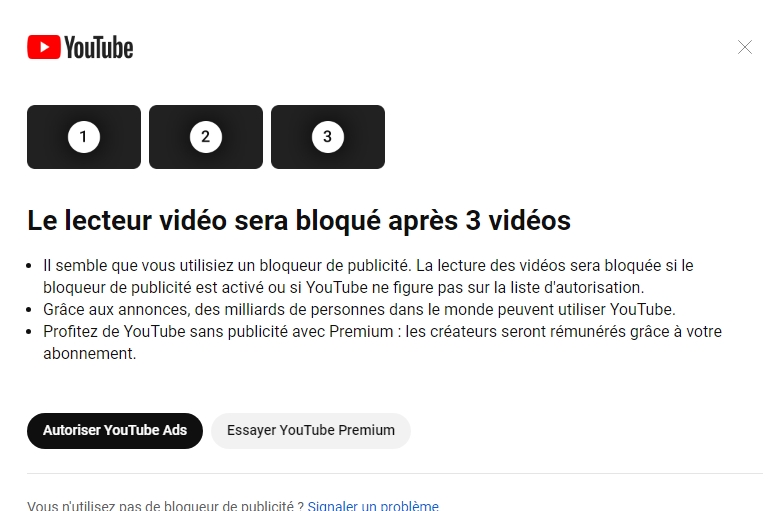
Task: Click the white circle numbered 3
Action: [x=328, y=137]
